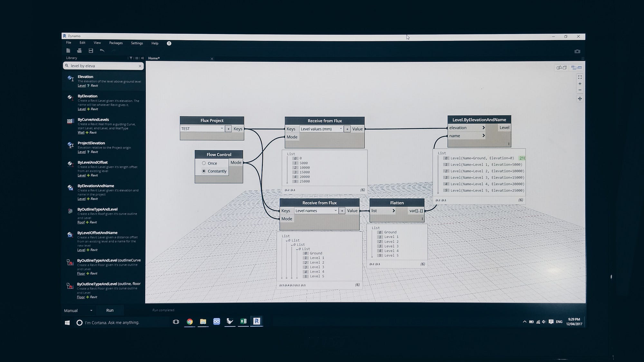Viewport: 644px width, 362px height.
Task: Collapse the innermost 0 List tree arrow
Action: click(x=297, y=249)
